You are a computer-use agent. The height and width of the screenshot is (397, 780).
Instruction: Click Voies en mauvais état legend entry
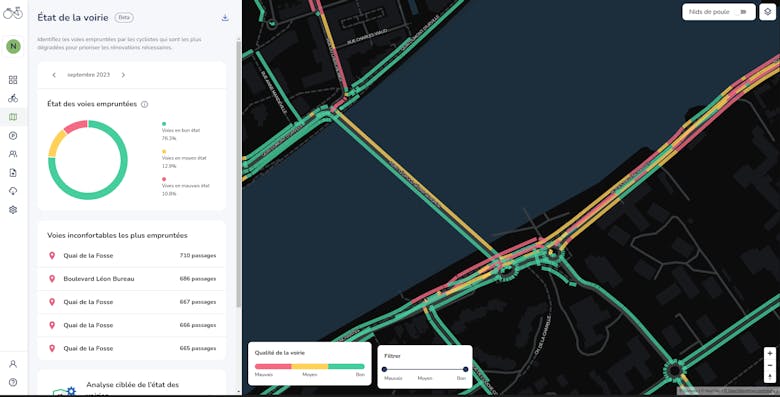(x=185, y=187)
